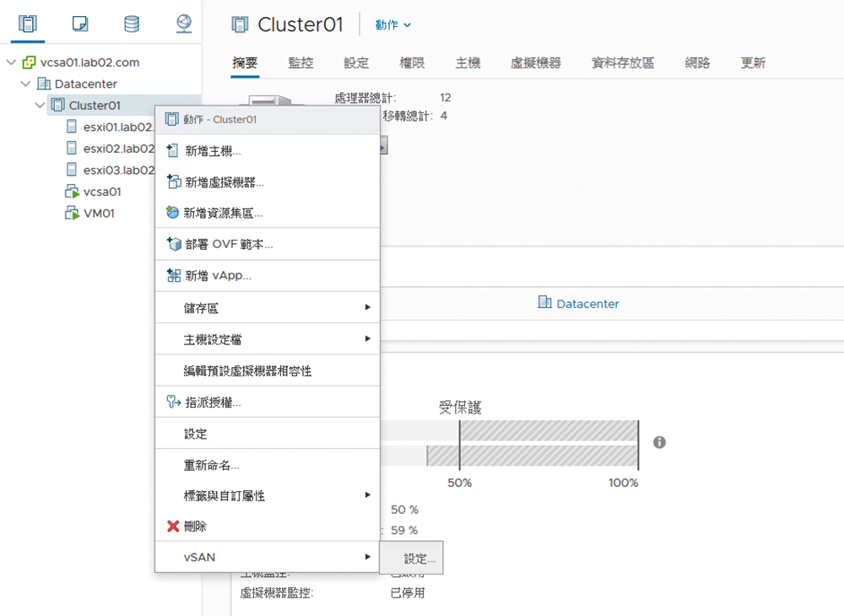Select esxi01.lab02 host in the tree
The height and width of the screenshot is (616, 844).
pos(118,127)
